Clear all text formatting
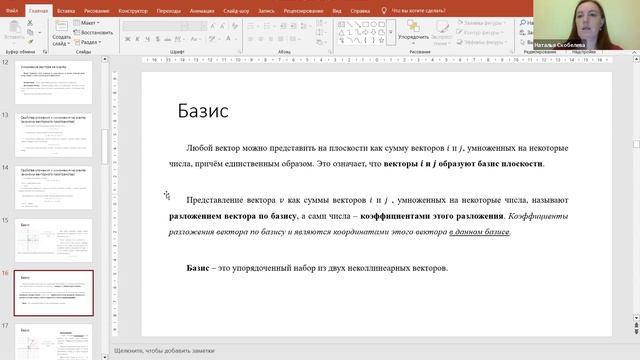Viewport: 640px width, 360px height. pyautogui.click(x=235, y=27)
